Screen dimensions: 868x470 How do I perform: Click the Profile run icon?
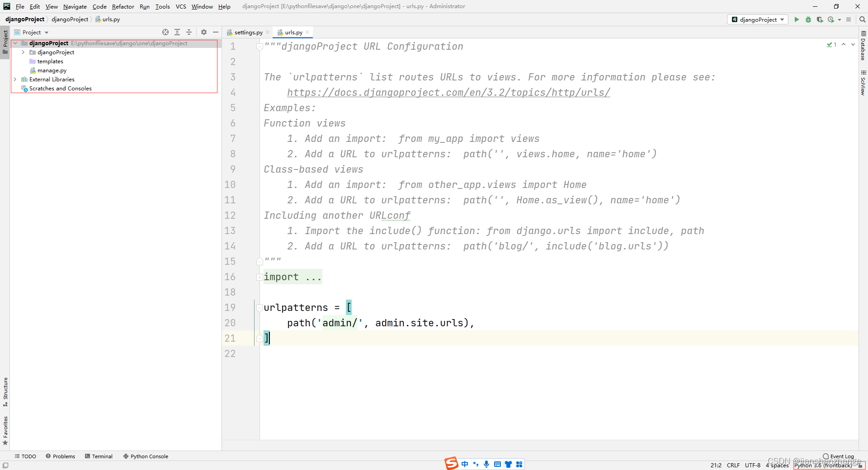click(x=831, y=19)
